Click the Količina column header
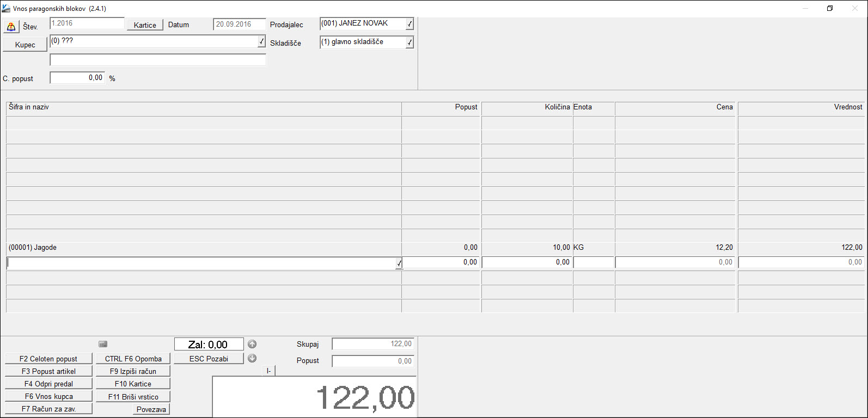 [x=527, y=107]
